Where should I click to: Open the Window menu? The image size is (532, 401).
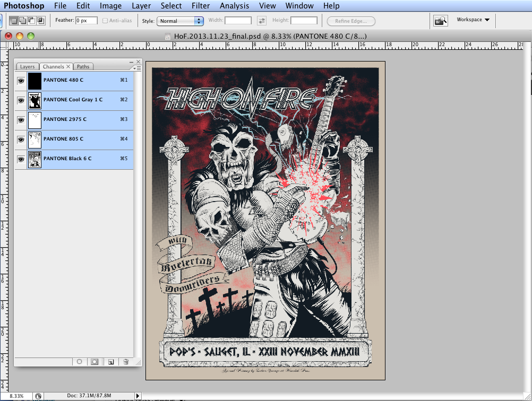299,6
